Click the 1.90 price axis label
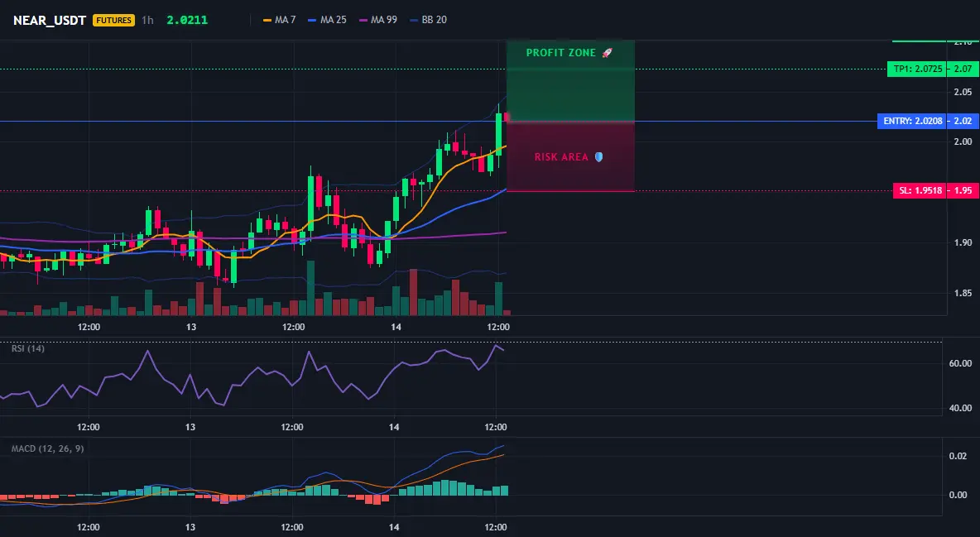980x537 pixels. (x=963, y=242)
